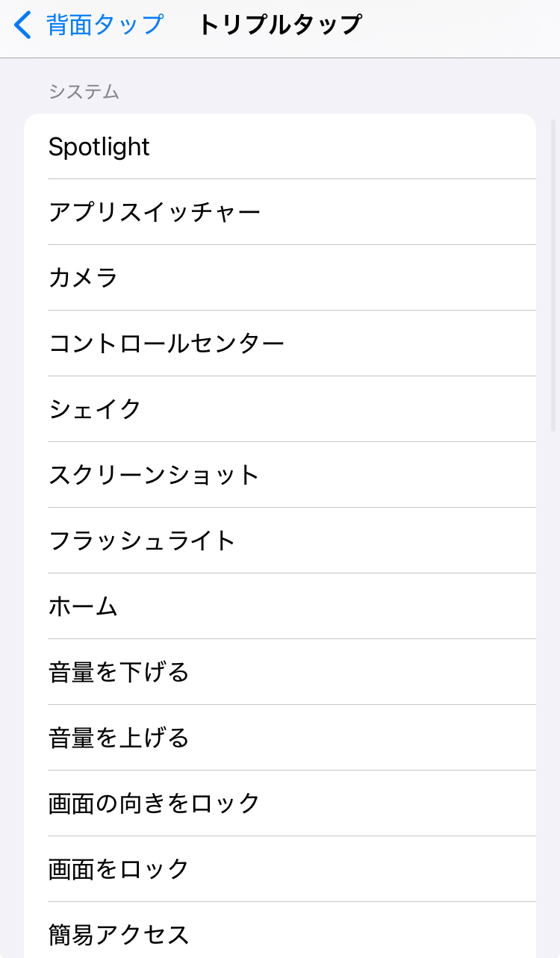This screenshot has height=958, width=560.
Task: Go back to 背面タップ via text link
Action: (x=105, y=25)
